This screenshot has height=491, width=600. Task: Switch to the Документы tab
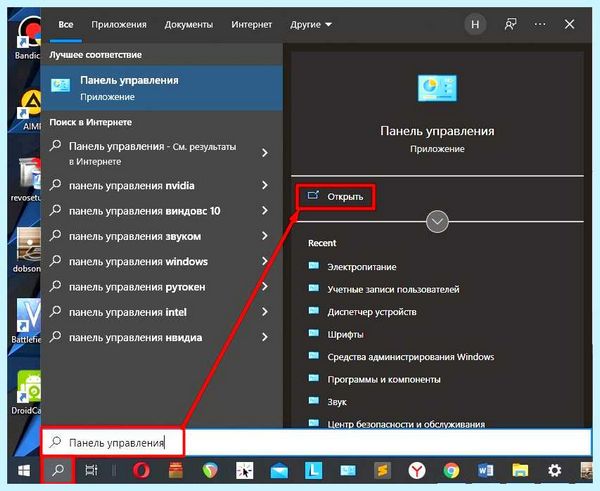(x=189, y=24)
